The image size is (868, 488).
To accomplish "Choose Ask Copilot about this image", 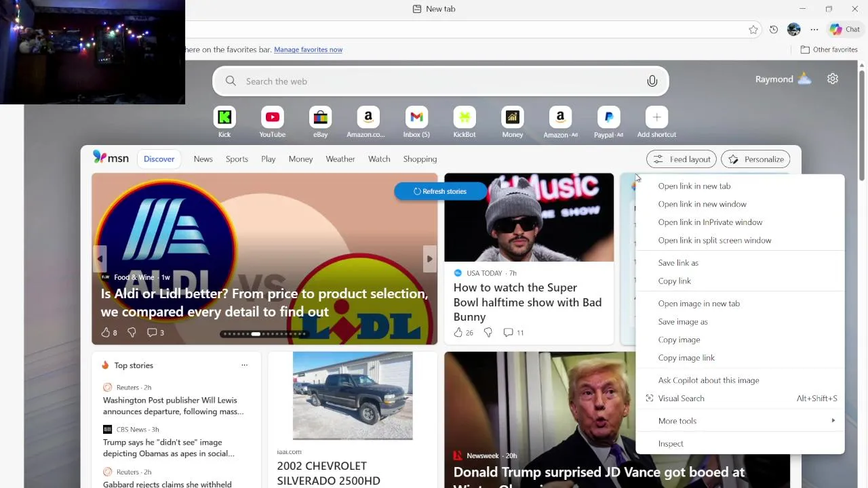I will coord(740,380).
